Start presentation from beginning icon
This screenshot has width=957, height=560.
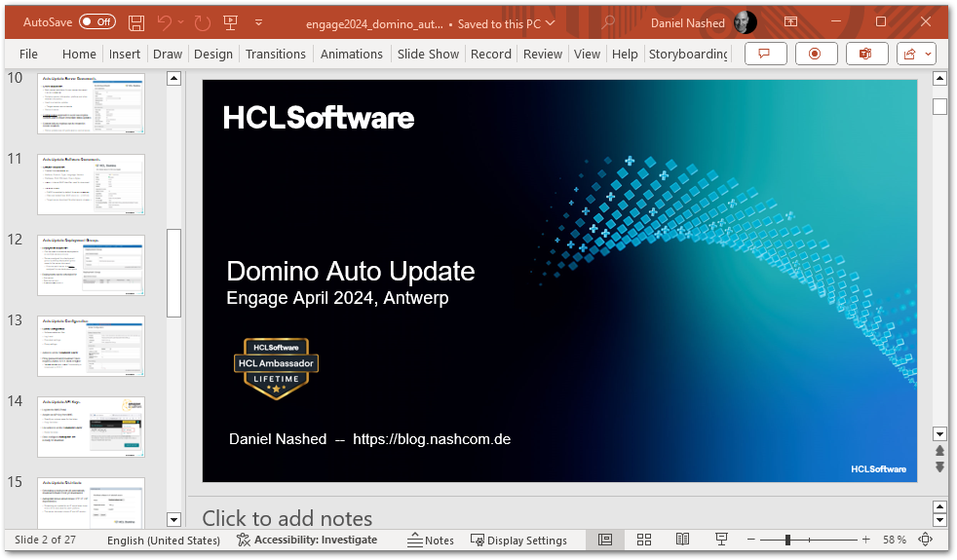click(x=230, y=23)
